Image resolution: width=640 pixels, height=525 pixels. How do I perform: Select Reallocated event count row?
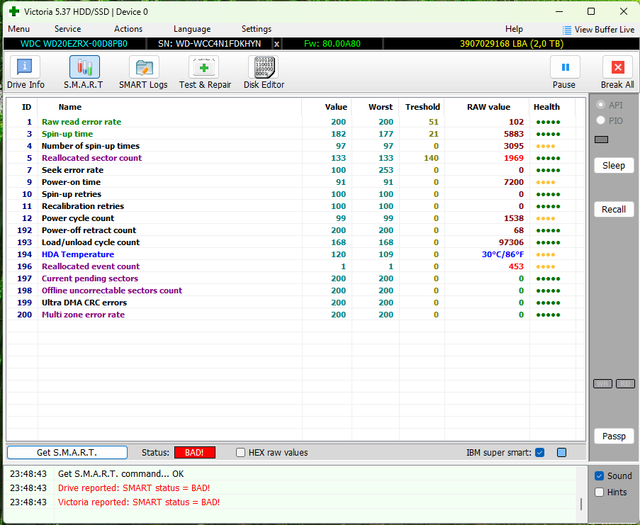(x=296, y=266)
